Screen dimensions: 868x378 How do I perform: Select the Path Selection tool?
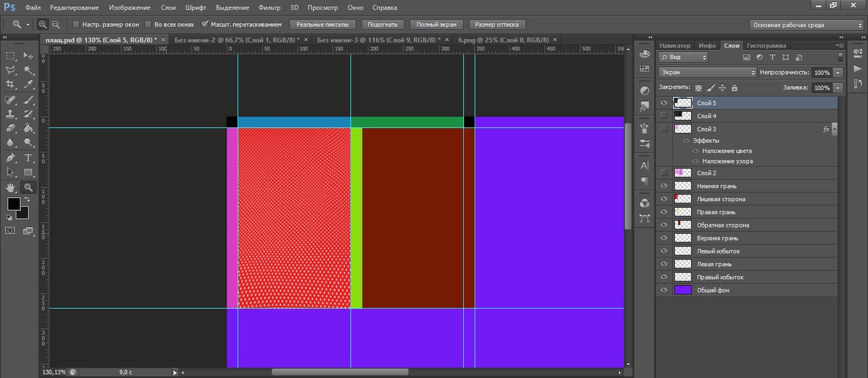pos(10,172)
